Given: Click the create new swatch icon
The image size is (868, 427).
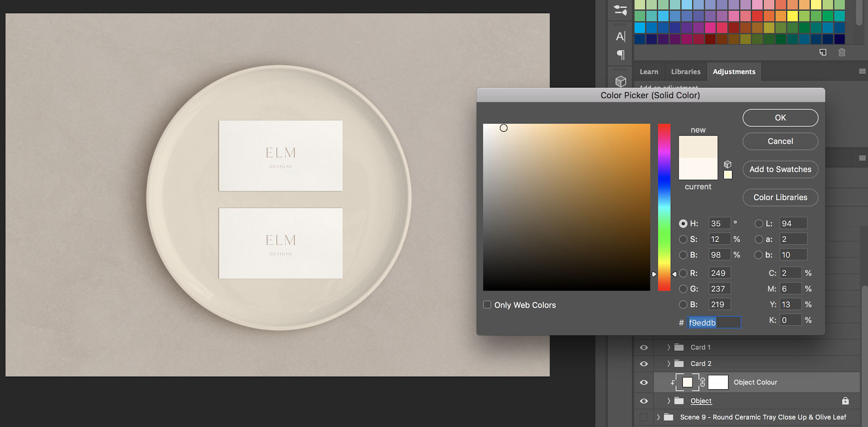Looking at the screenshot, I should [x=823, y=52].
